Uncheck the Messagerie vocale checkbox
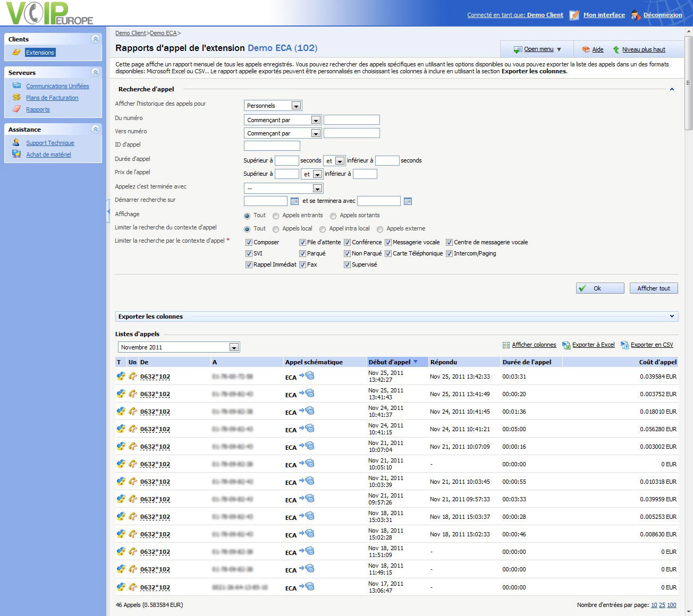Viewport: 693px width, 616px height. point(388,243)
